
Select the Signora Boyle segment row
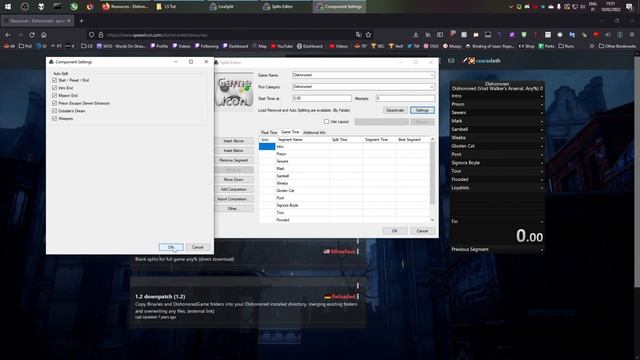click(344, 205)
